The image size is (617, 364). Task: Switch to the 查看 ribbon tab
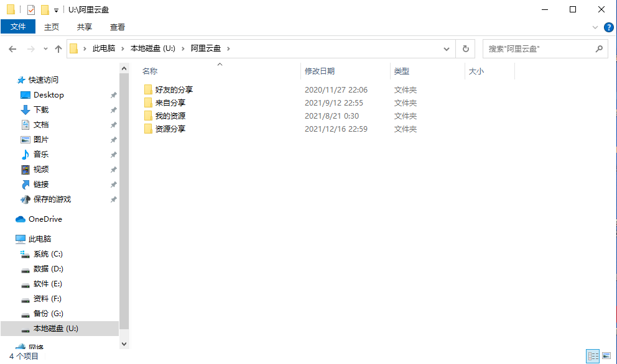pos(117,27)
